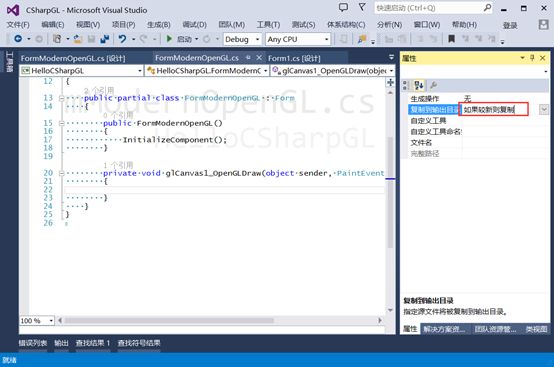This screenshot has width=554, height=367.
Task: Open the 工具(T) menu
Action: (x=268, y=25)
